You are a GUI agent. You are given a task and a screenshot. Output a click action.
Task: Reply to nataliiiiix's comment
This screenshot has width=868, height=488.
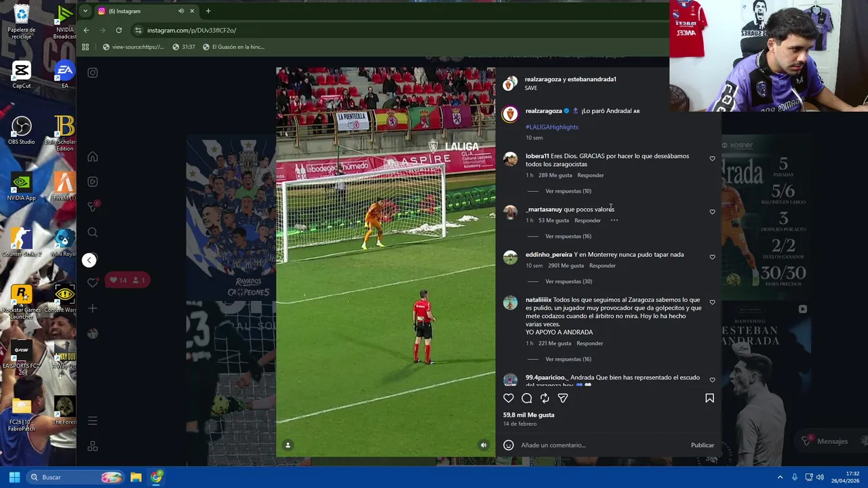tap(589, 344)
